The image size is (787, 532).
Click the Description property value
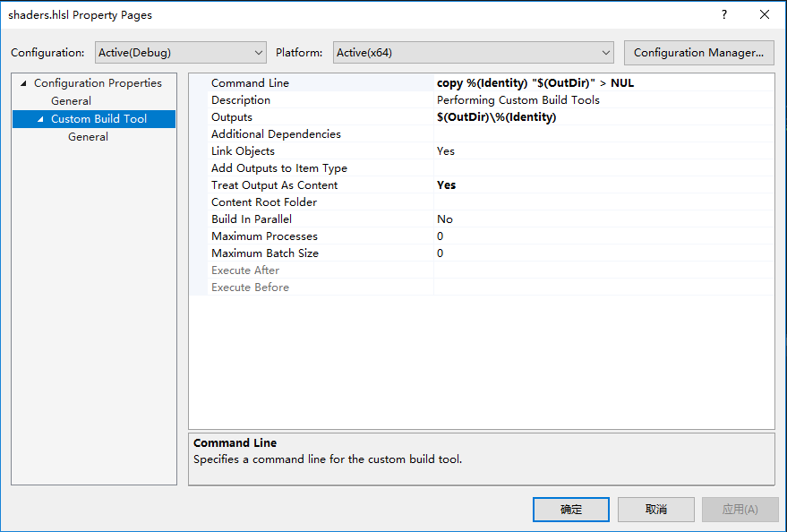[603, 100]
